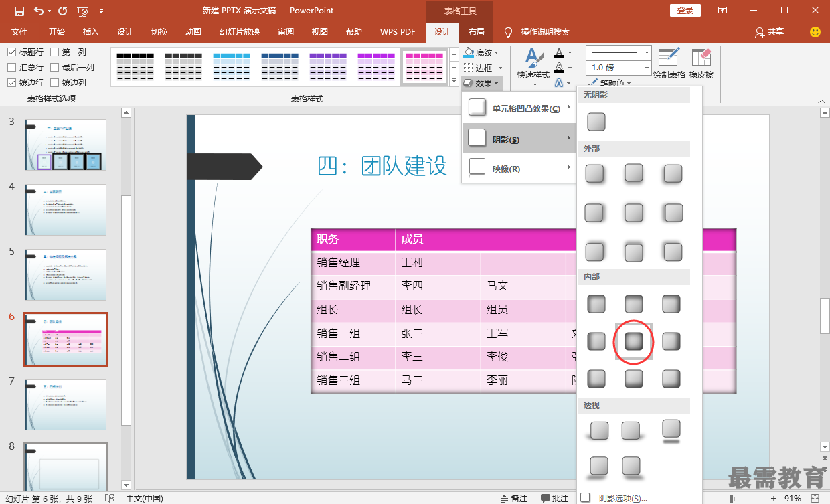This screenshot has width=830, height=504.
Task: Click the 共享 share button
Action: (x=769, y=32)
